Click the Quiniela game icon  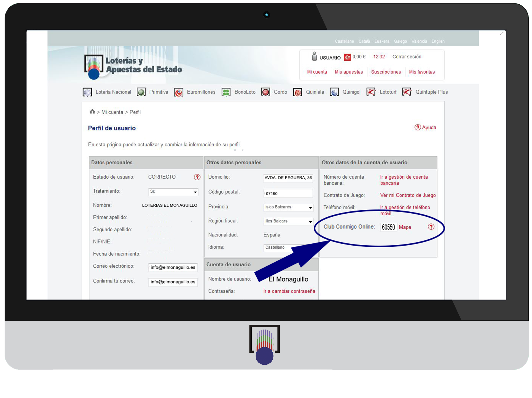tap(298, 92)
